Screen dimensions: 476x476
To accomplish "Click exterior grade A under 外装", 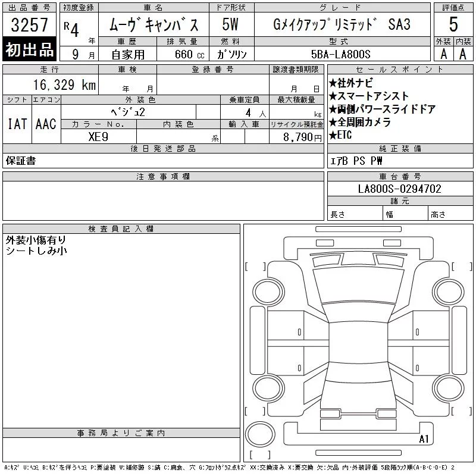I will 443,54.
